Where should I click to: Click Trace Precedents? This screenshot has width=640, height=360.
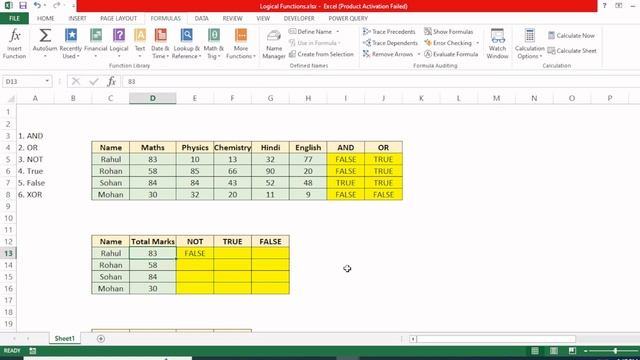[389, 31]
